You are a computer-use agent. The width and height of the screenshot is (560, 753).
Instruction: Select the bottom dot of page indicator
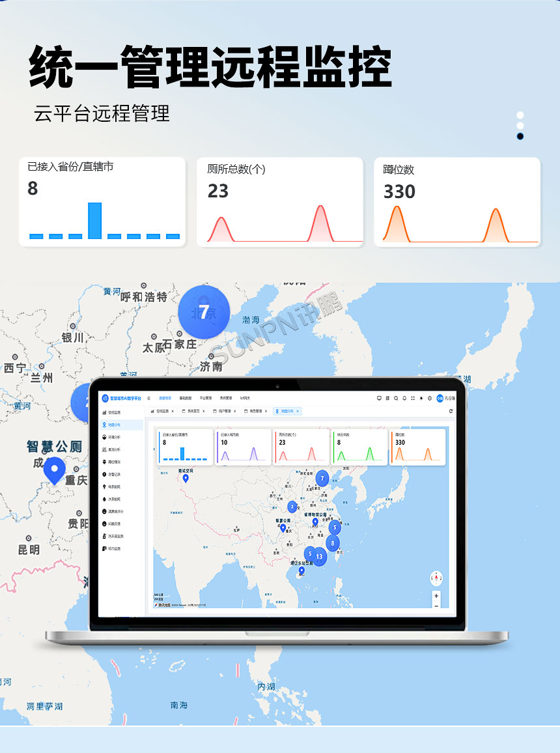pos(520,136)
